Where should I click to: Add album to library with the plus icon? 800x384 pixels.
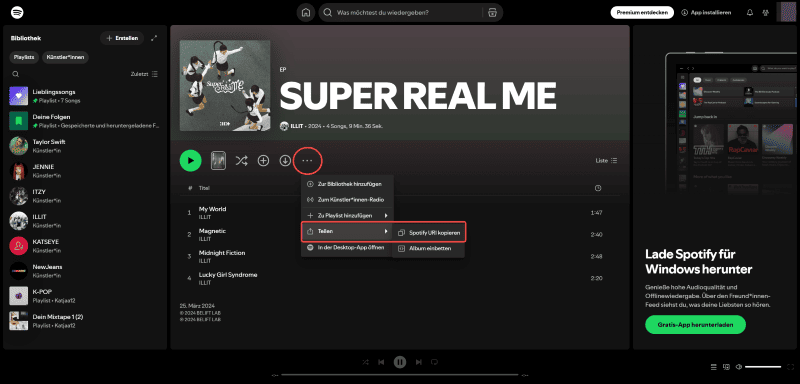point(263,161)
